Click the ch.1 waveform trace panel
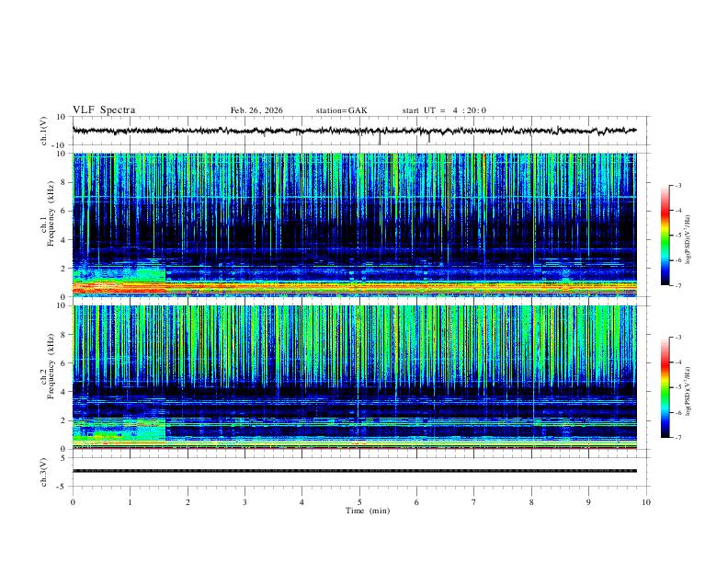728x563 pixels. (x=361, y=131)
